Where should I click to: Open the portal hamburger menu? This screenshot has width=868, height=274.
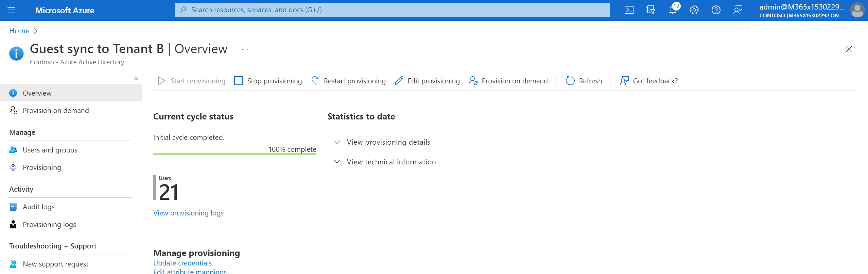[12, 10]
